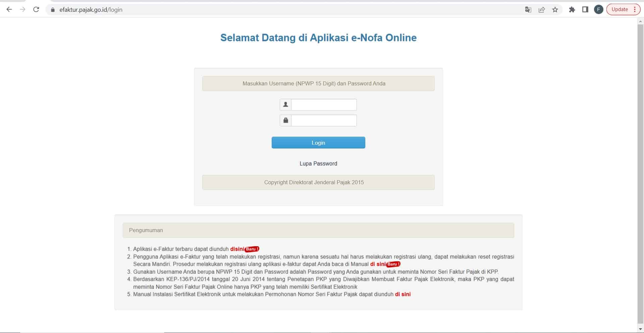644x333 pixels.
Task: Click the browser forward arrow
Action: (22, 9)
